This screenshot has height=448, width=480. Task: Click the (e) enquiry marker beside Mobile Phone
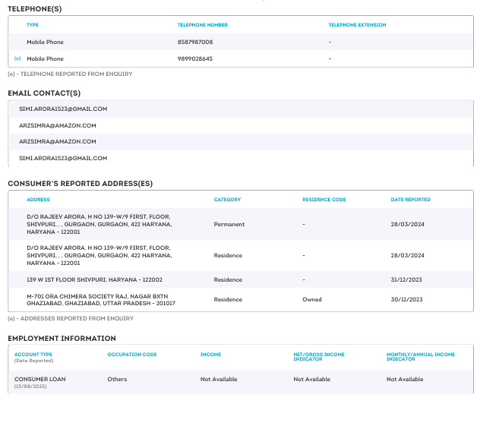17,58
